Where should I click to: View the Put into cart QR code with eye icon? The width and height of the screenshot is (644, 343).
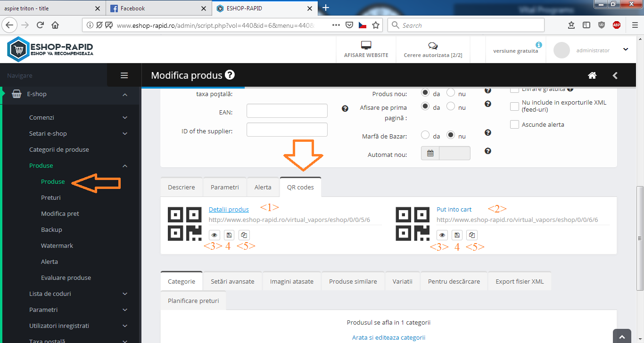(x=442, y=235)
